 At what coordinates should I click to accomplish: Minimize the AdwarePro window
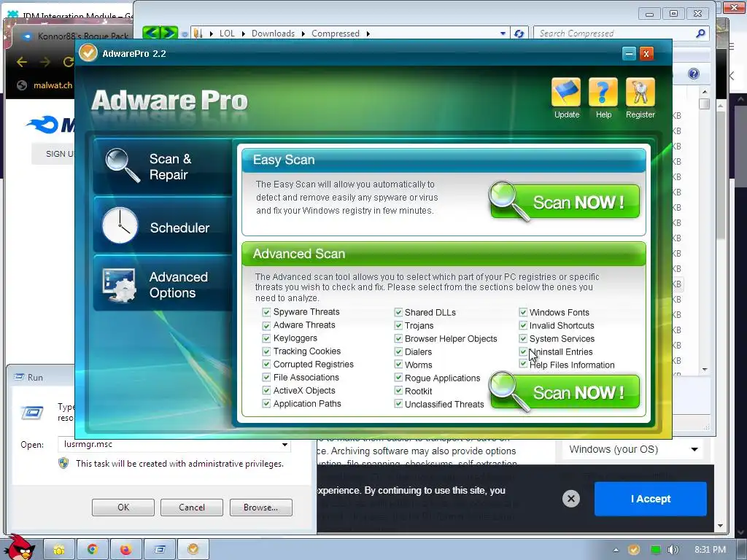click(629, 54)
